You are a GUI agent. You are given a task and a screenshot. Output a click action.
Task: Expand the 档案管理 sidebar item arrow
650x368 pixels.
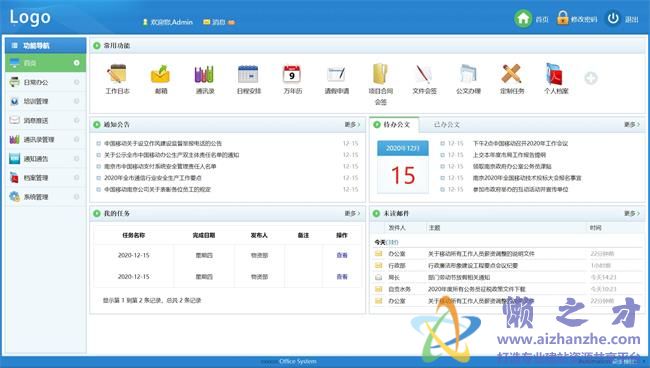[77, 178]
